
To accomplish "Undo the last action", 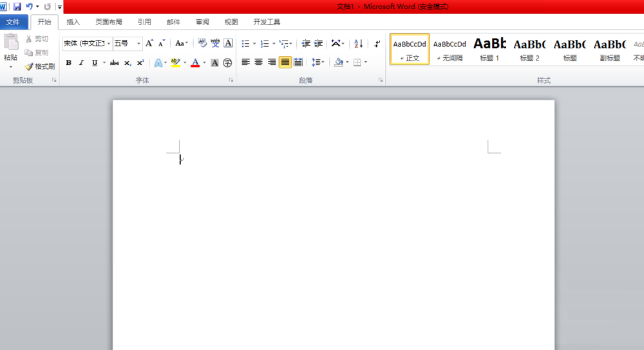I will pyautogui.click(x=29, y=6).
